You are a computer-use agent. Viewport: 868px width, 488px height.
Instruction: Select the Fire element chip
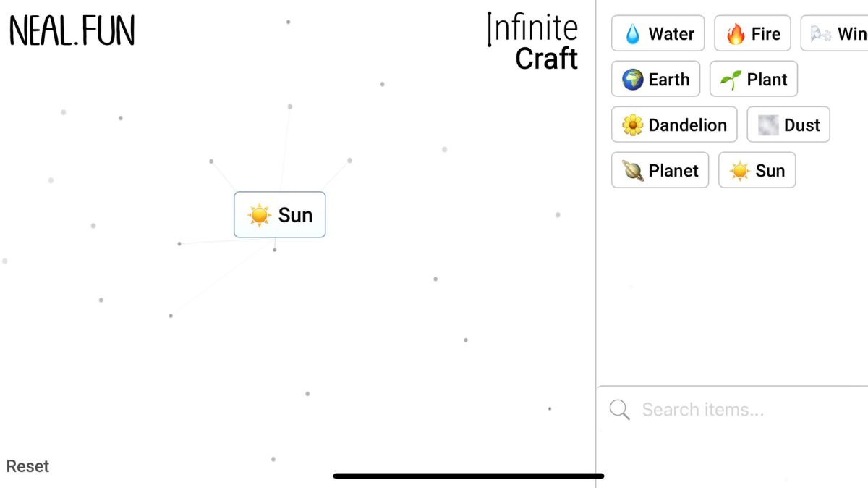pyautogui.click(x=752, y=33)
